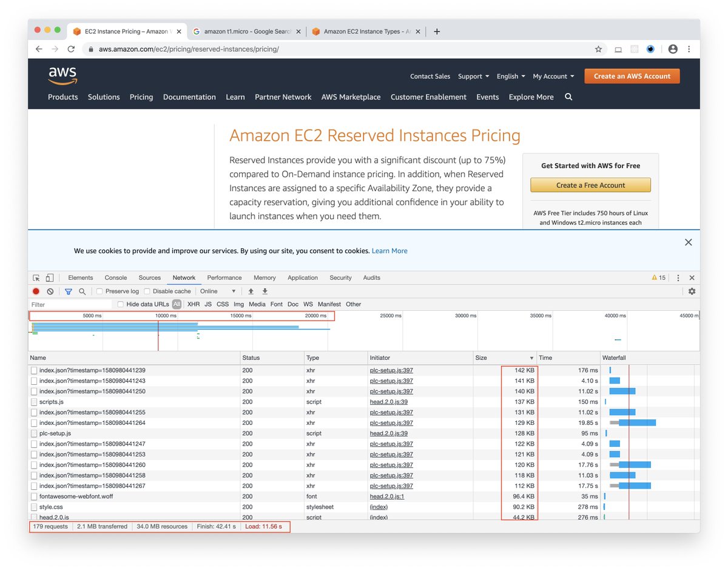Open network search magnifier icon
This screenshot has height=570, width=728.
click(82, 291)
